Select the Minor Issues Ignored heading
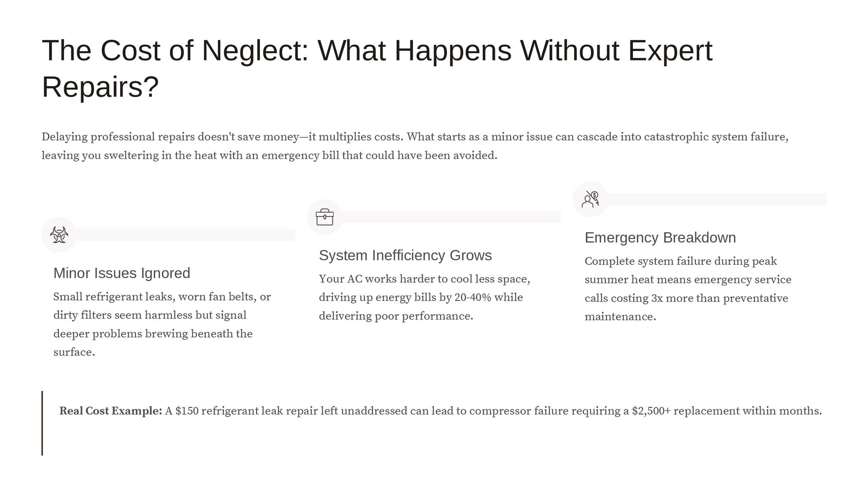 [x=122, y=273]
